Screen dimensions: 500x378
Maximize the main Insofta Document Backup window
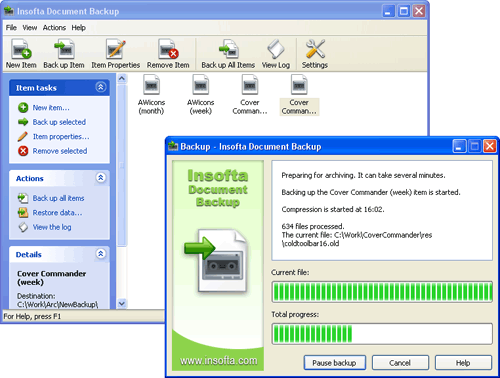(x=404, y=11)
